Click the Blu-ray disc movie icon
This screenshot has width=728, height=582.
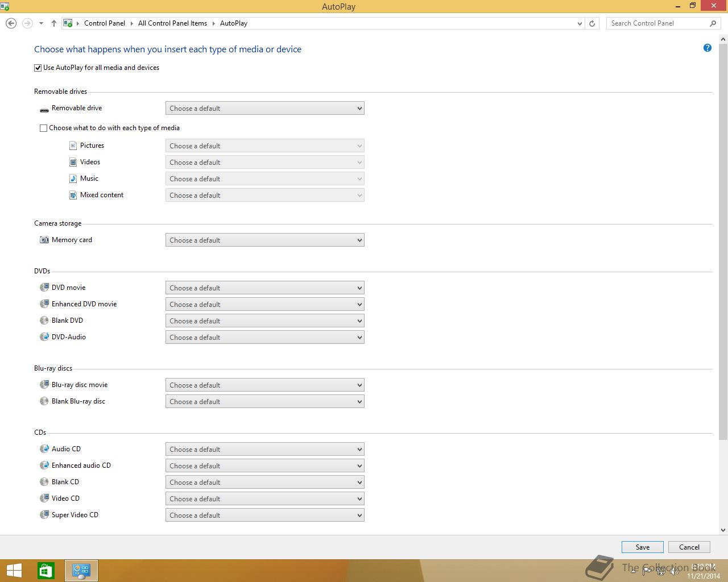(44, 385)
